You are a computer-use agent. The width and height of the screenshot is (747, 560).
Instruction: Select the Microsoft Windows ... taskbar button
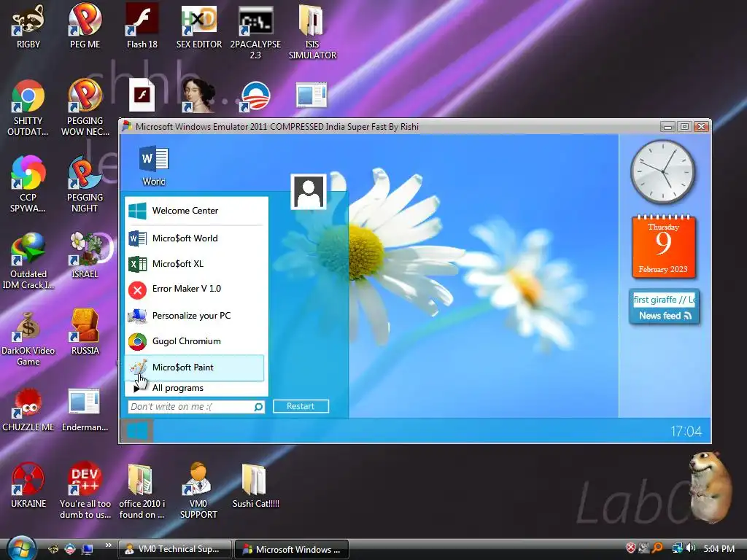tap(292, 549)
